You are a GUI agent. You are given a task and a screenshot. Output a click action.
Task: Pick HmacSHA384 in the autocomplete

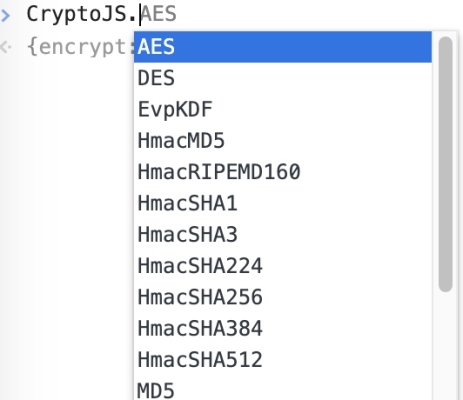(283, 329)
